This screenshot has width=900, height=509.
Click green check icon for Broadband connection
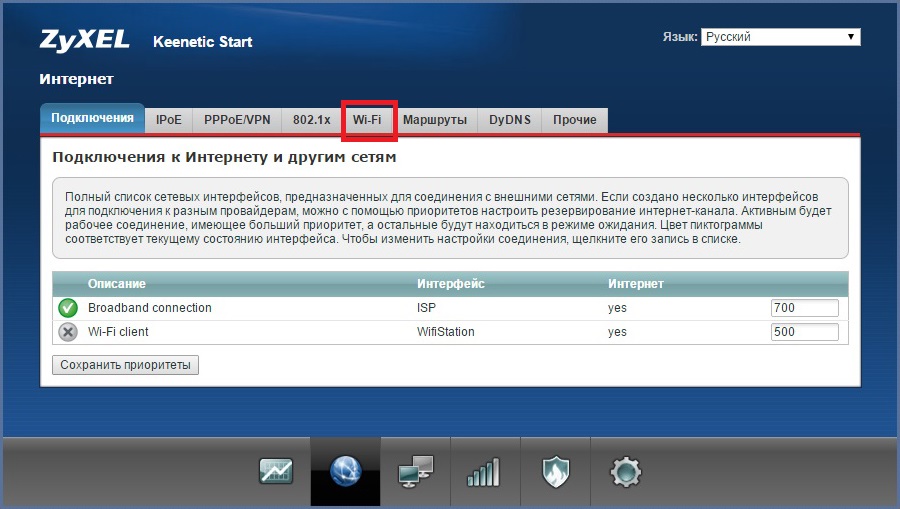68,308
